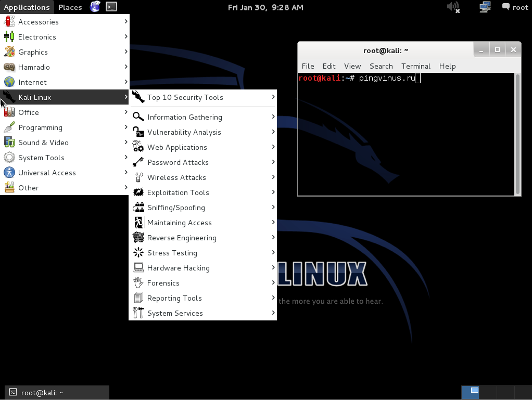Click the Wireless Attacks antenna icon
532x400 pixels.
pos(138,177)
